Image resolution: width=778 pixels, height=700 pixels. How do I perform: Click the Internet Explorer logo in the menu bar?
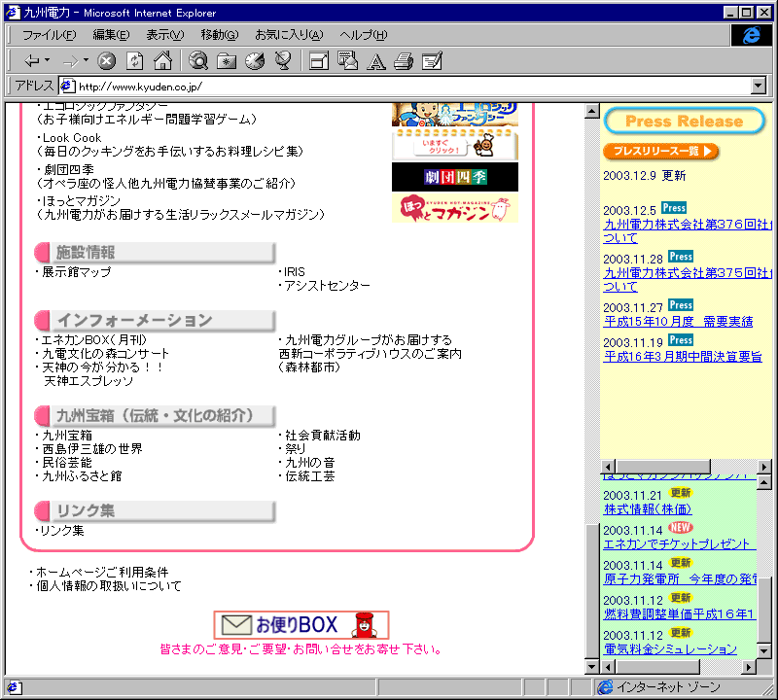[751, 35]
